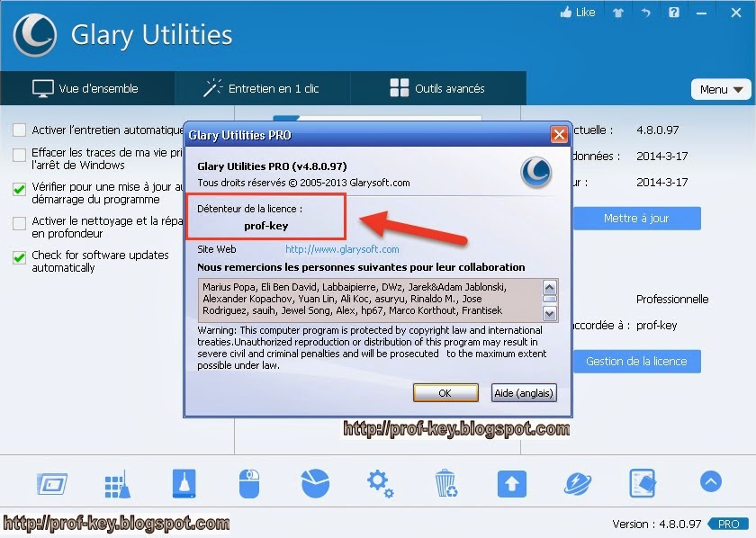The width and height of the screenshot is (756, 538).
Task: Click the '2014-3-17' database date value
Action: pyautogui.click(x=662, y=157)
